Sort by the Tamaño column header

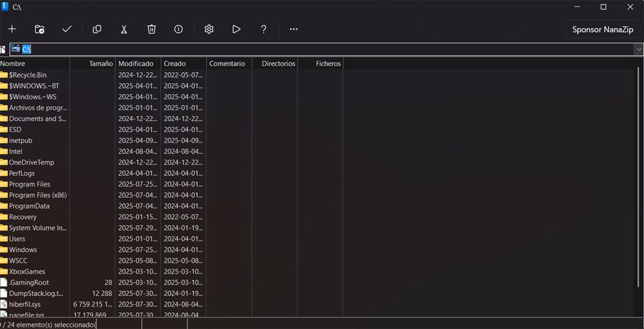(x=92, y=64)
